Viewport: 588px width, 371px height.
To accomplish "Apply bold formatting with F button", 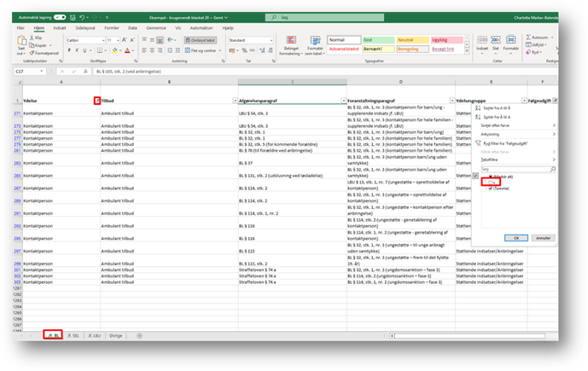I will (68, 50).
